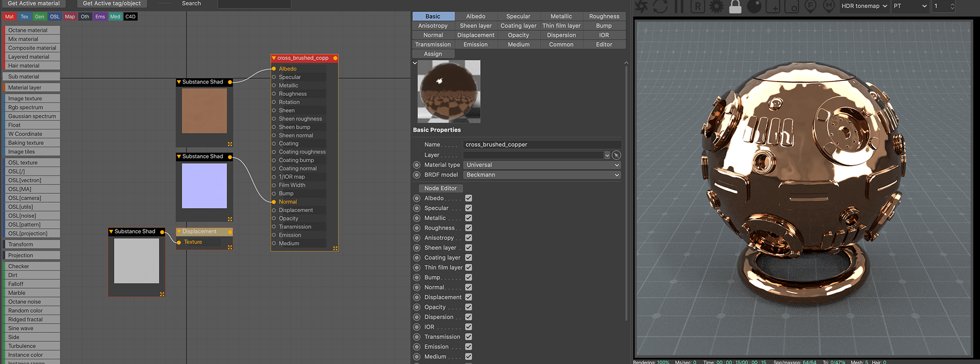Image resolution: width=980 pixels, height=364 pixels.
Task: Pause the render in live viewer
Action: [x=679, y=7]
